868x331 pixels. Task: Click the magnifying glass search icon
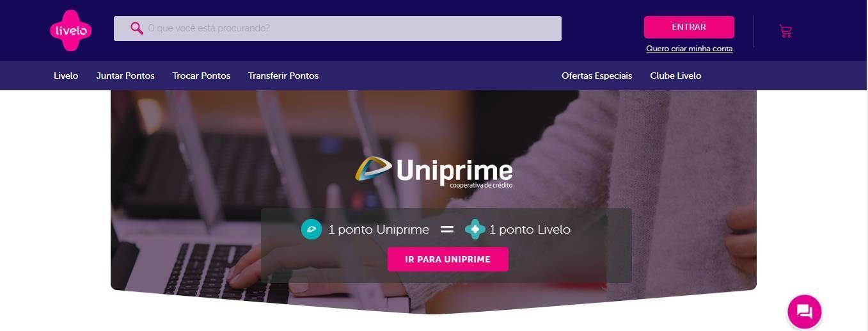[x=136, y=28]
